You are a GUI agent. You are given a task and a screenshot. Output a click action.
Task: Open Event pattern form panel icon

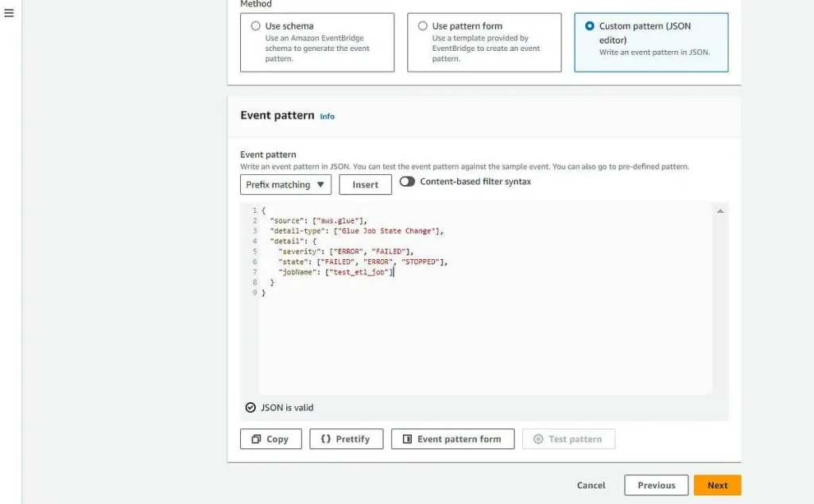click(408, 439)
